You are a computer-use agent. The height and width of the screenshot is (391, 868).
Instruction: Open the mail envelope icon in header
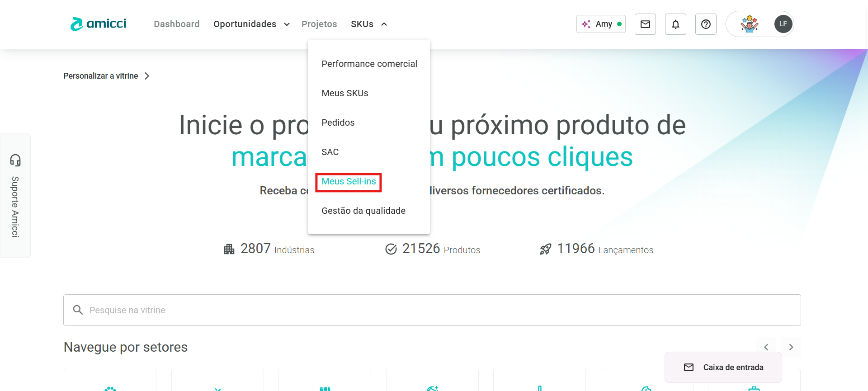645,24
